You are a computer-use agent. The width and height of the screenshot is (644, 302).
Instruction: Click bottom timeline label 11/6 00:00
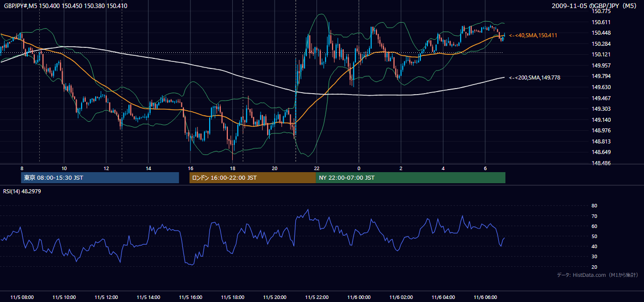[359, 297]
